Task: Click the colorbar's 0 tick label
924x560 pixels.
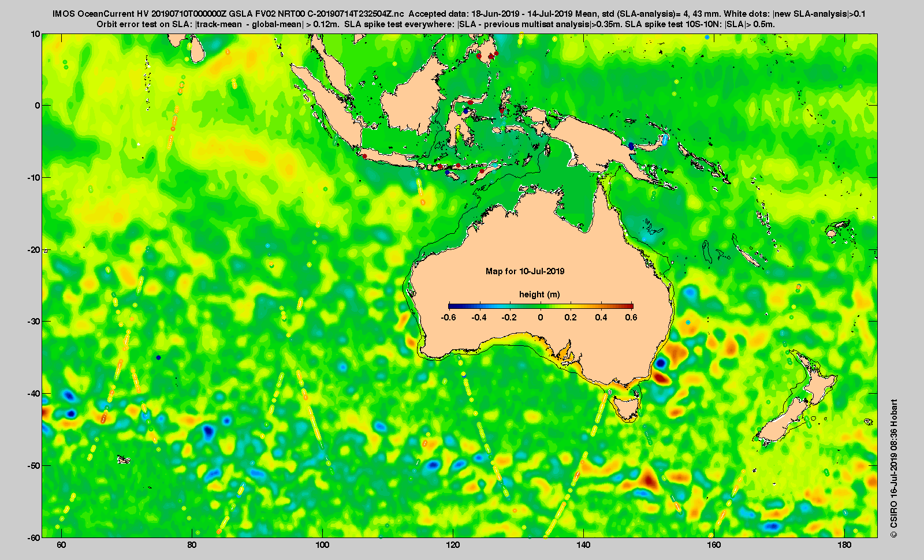Action: tap(541, 318)
